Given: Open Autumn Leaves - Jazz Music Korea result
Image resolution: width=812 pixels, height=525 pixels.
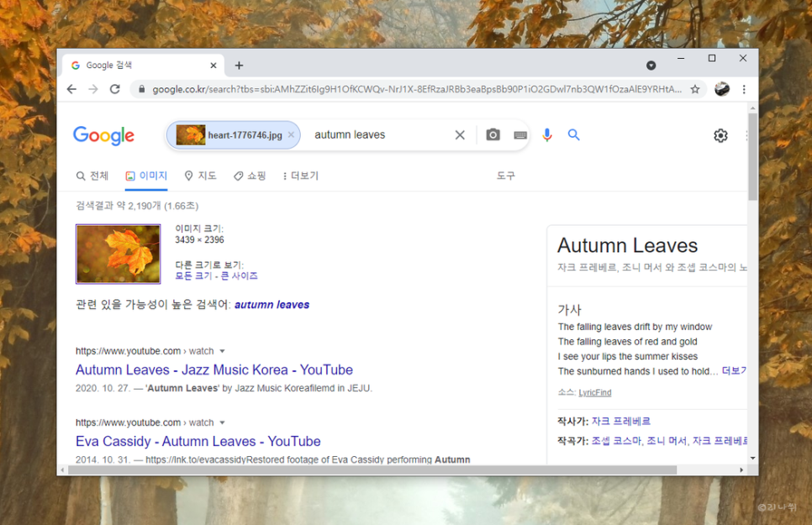Looking at the screenshot, I should pos(214,370).
